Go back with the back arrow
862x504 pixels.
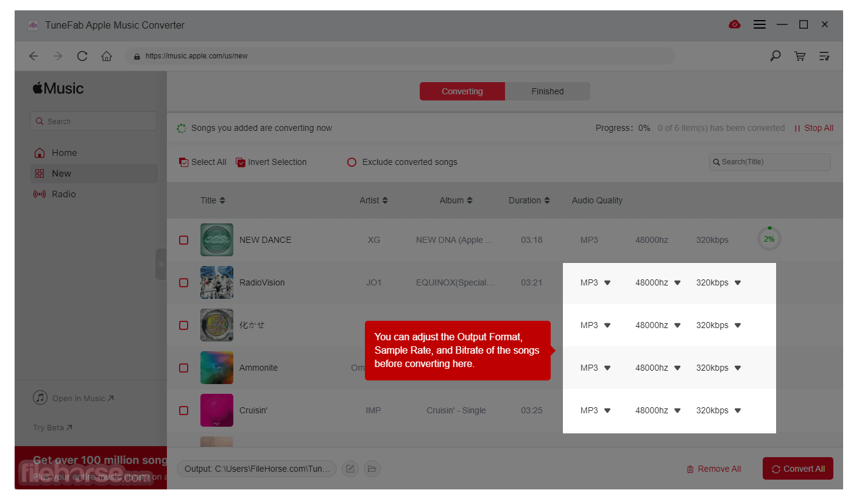[34, 56]
